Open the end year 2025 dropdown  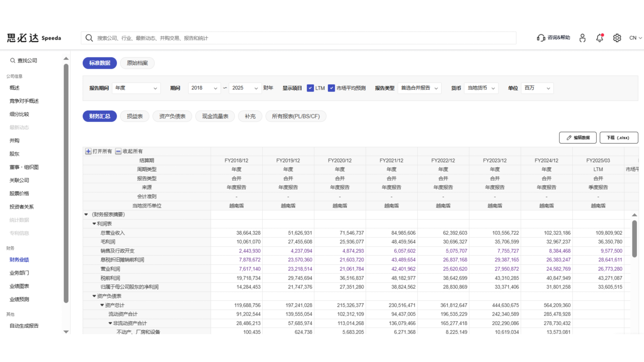tap(245, 88)
